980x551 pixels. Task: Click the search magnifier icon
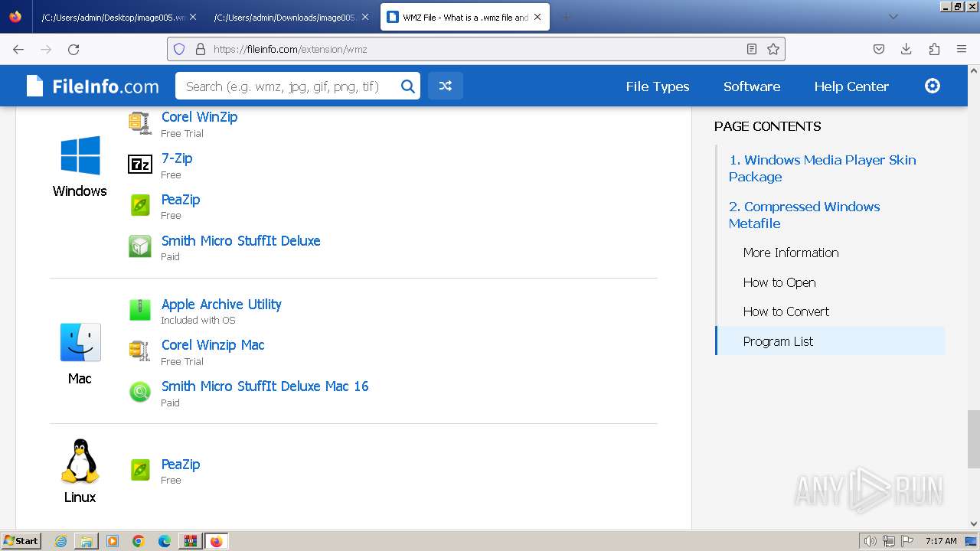(408, 86)
